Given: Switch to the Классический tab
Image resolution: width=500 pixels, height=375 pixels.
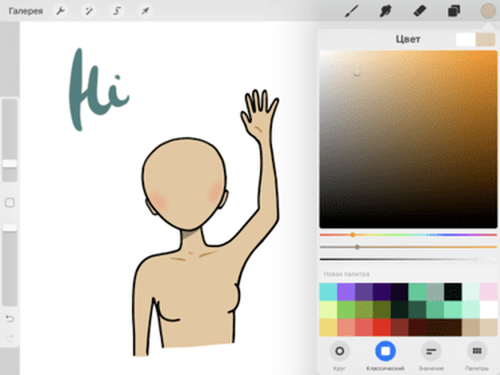Looking at the screenshot, I should pos(385,355).
